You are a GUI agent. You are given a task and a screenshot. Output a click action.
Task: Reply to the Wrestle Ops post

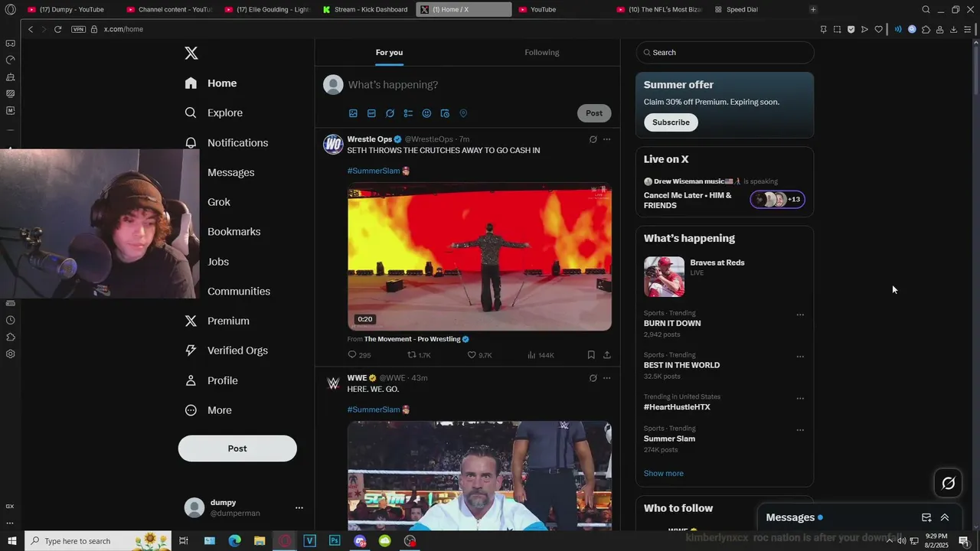[358, 355]
